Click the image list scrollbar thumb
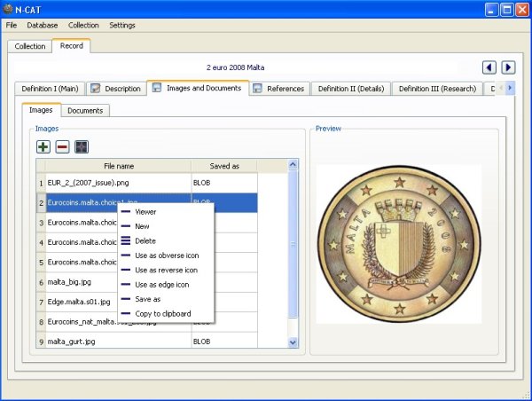The image size is (532, 401). 293,245
